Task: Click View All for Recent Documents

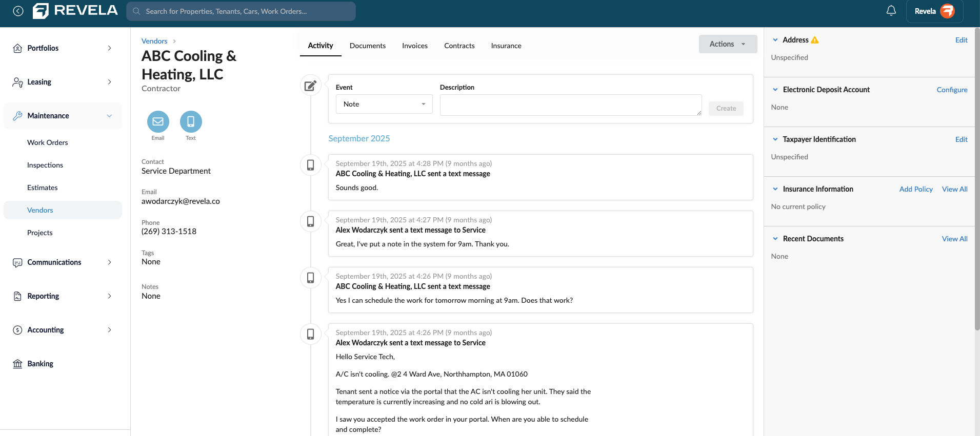Action: 954,239
